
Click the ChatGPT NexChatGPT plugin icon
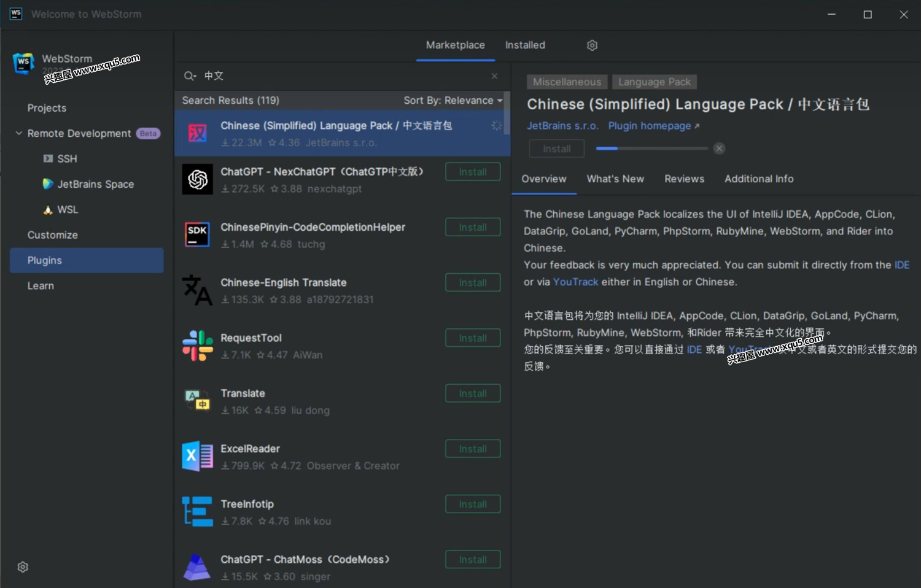point(197,179)
